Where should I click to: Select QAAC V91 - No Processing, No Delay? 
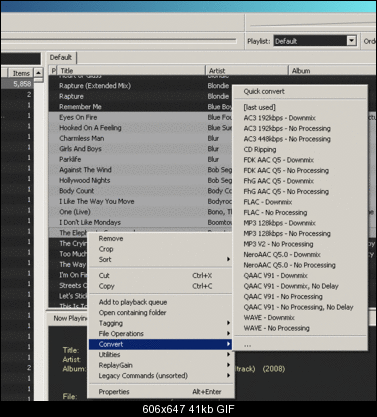(300, 307)
